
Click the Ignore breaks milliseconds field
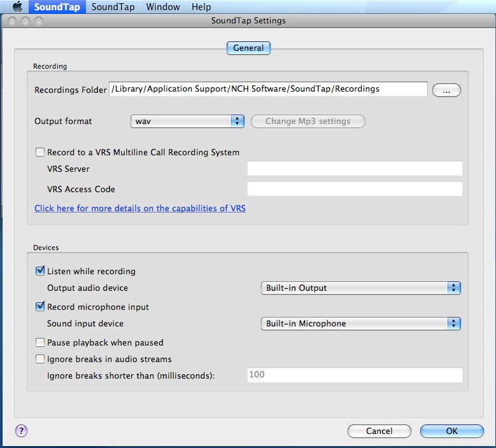[x=355, y=375]
